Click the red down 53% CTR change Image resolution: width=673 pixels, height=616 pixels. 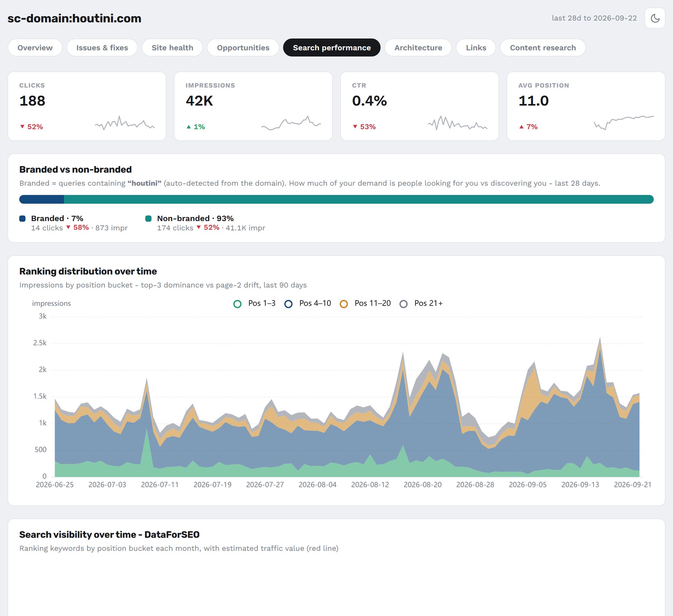click(x=364, y=127)
